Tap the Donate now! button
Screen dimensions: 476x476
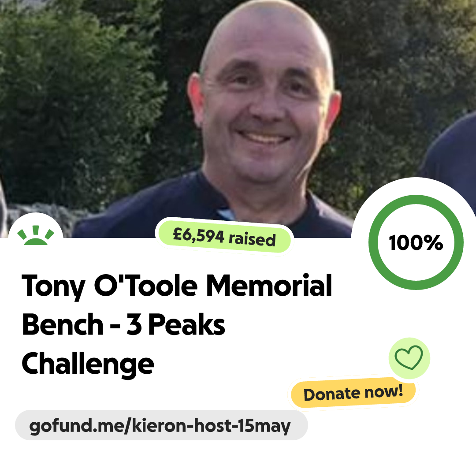tap(353, 393)
